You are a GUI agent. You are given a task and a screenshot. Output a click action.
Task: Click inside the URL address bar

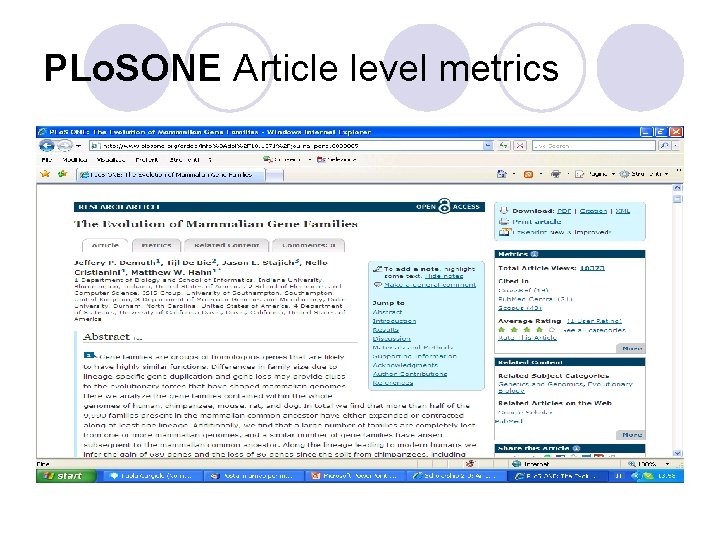tap(286, 146)
